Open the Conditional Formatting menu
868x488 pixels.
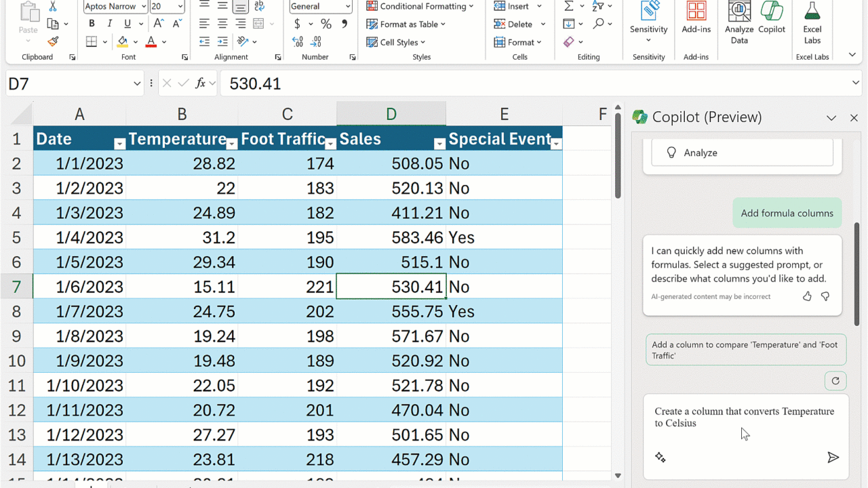(x=420, y=7)
